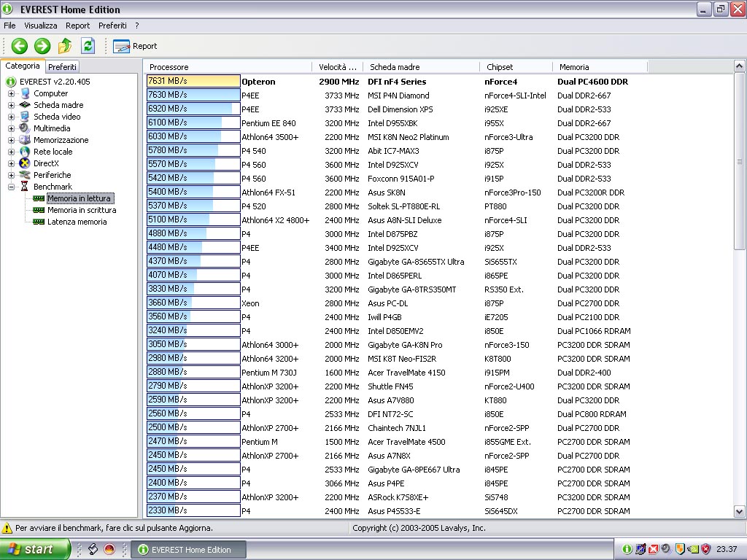
Task: Click the red X tray icon
Action: pos(654,550)
